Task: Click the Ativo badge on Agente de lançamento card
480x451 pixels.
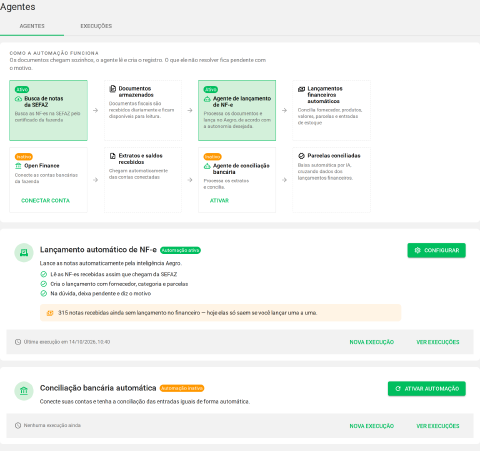Action: click(x=211, y=89)
